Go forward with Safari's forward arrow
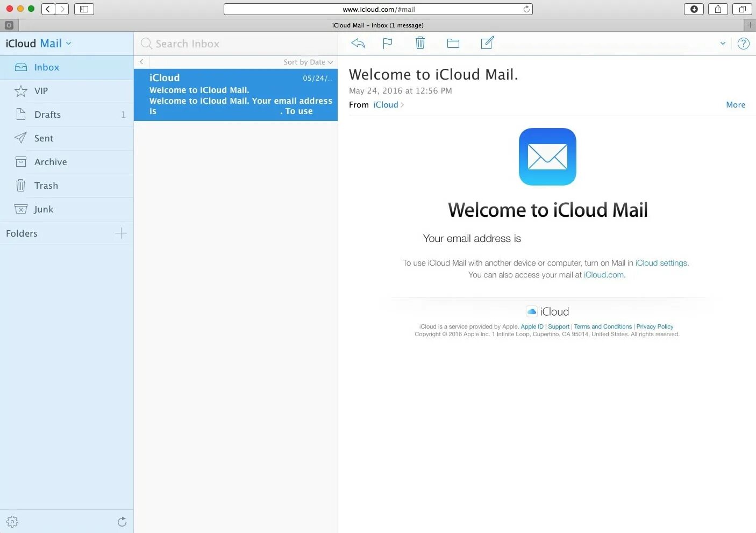The height and width of the screenshot is (533, 756). tap(62, 9)
